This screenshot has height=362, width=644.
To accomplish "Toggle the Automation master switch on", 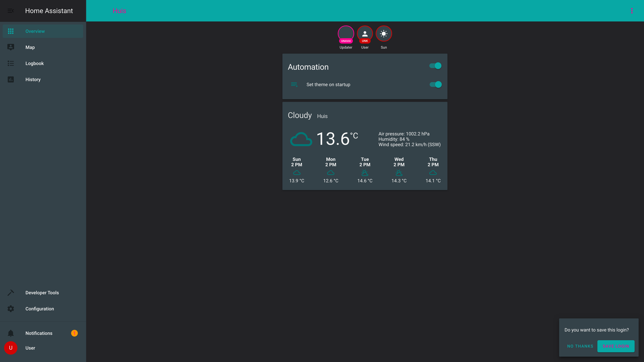I will tap(435, 66).
